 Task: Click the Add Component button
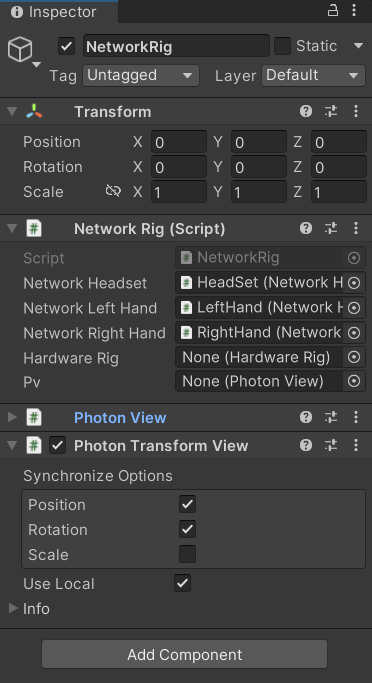tap(185, 654)
